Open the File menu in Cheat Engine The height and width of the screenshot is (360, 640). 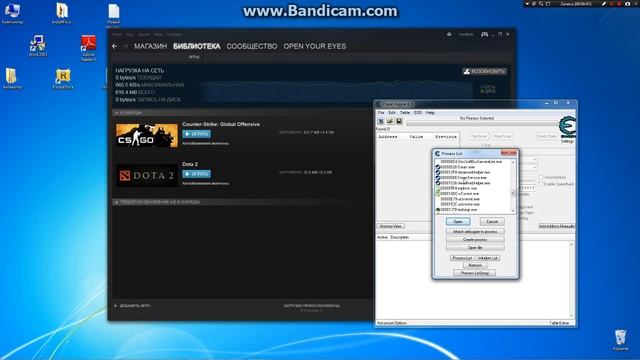coord(381,112)
